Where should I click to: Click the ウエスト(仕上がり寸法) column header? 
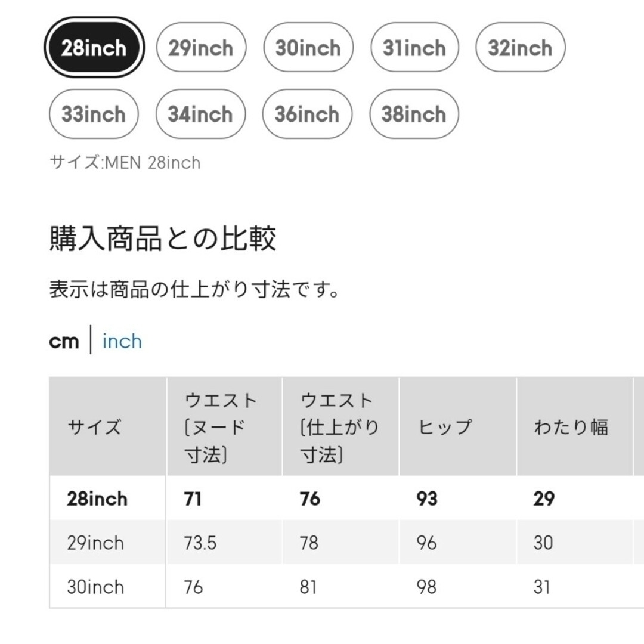pyautogui.click(x=340, y=427)
